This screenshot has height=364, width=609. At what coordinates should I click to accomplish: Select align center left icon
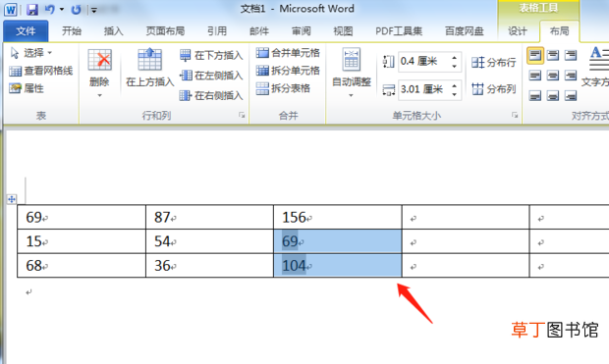click(x=535, y=76)
